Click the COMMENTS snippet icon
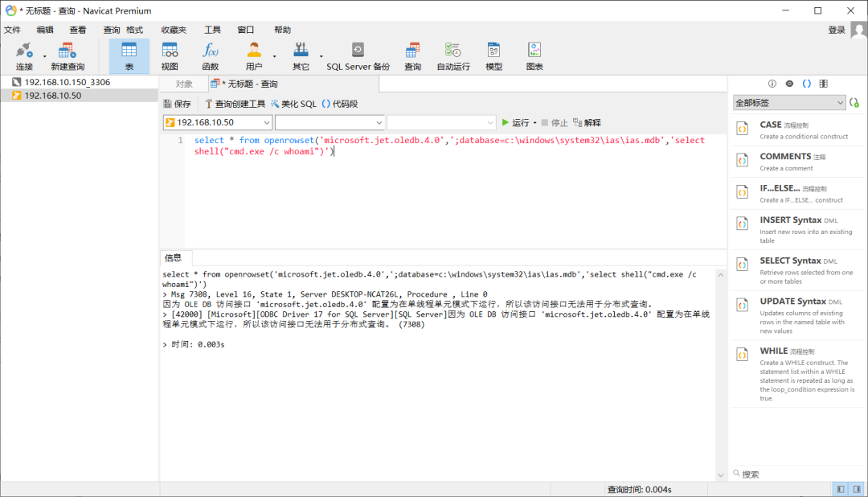Viewport: 868px width, 497px height. click(x=743, y=161)
